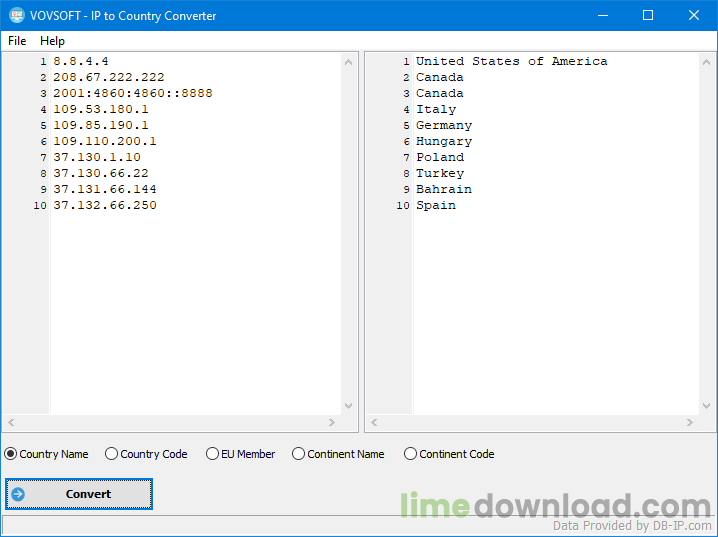This screenshot has width=718, height=537.
Task: Close the IP to Country Converter window
Action: (x=694, y=16)
